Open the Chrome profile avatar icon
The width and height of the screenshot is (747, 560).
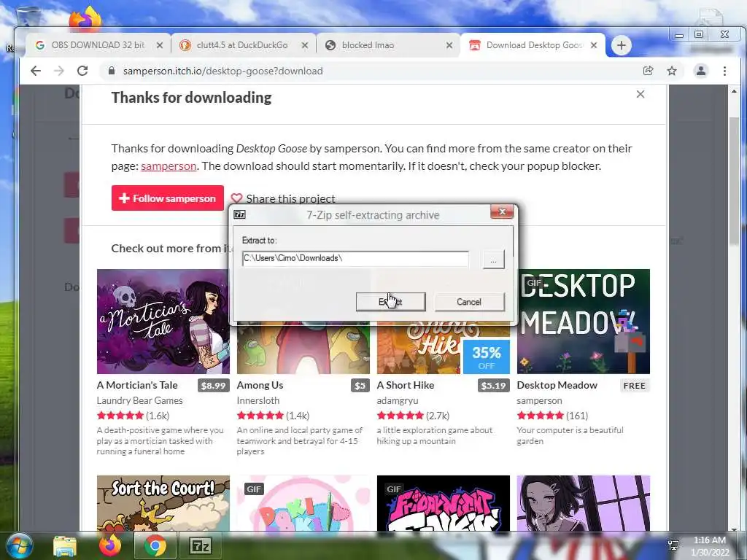click(701, 71)
